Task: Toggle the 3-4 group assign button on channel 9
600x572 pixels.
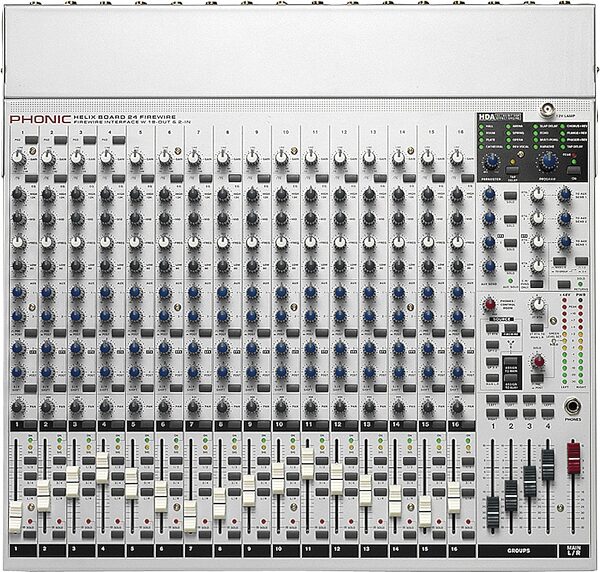Action: 264,476
